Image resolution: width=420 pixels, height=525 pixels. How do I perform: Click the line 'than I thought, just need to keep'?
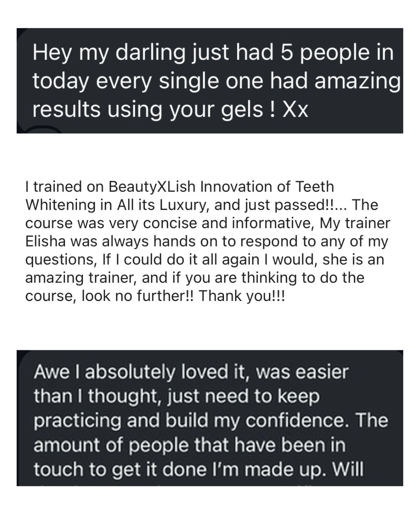177,397
